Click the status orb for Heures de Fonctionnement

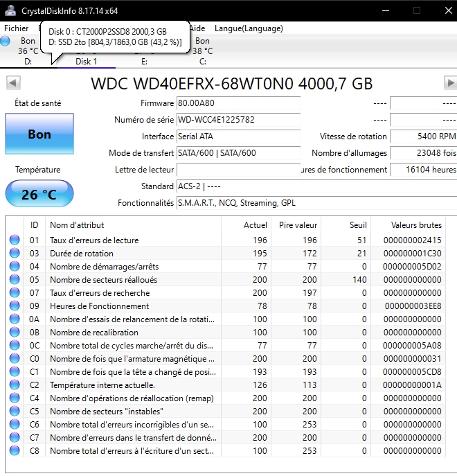[15, 306]
